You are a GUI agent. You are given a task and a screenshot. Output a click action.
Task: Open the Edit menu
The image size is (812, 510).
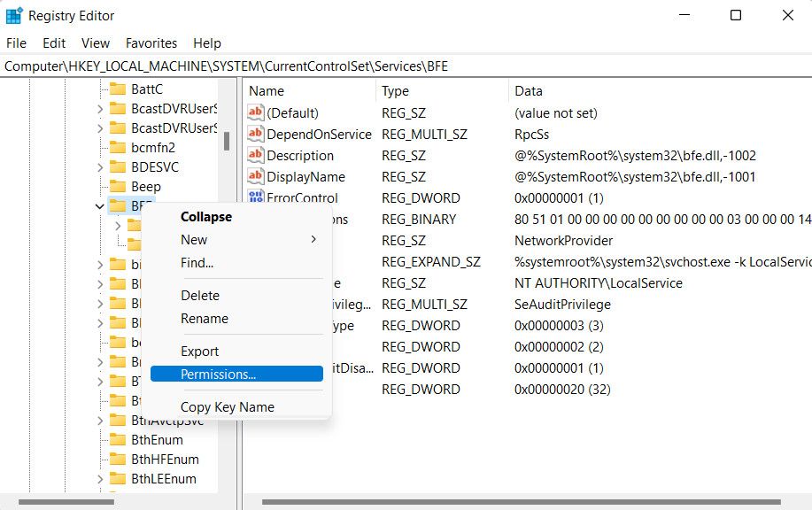(x=54, y=43)
